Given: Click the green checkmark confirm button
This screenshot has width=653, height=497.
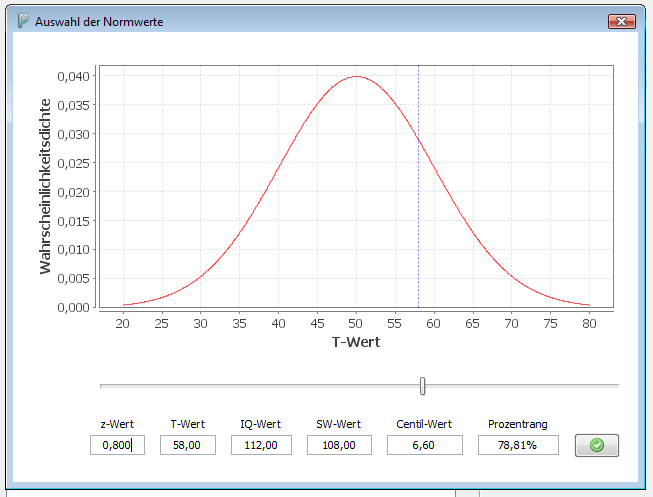Looking at the screenshot, I should click(597, 445).
